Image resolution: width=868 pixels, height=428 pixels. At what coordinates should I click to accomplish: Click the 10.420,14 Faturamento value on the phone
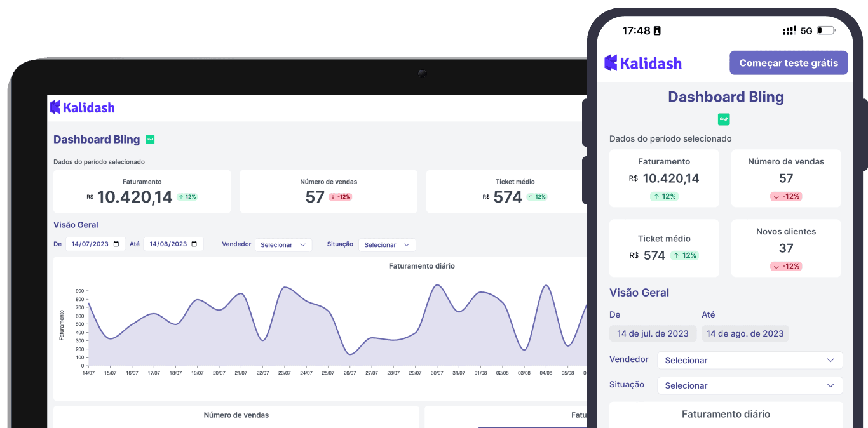(671, 178)
